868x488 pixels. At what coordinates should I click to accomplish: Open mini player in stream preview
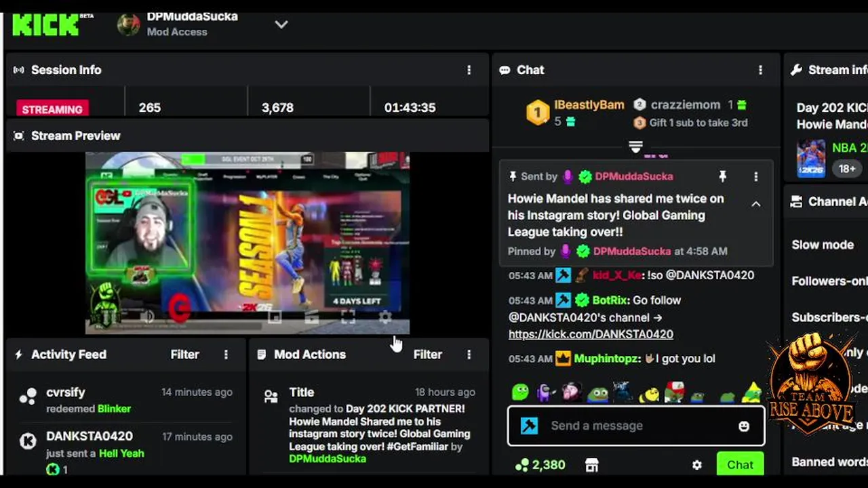[x=274, y=317]
